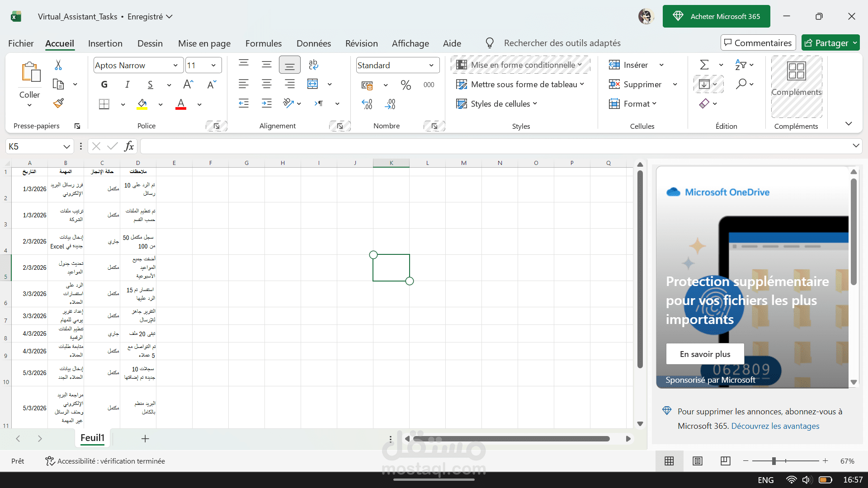The image size is (868, 488).
Task: Expand the Styles de cellules menu
Action: point(497,104)
